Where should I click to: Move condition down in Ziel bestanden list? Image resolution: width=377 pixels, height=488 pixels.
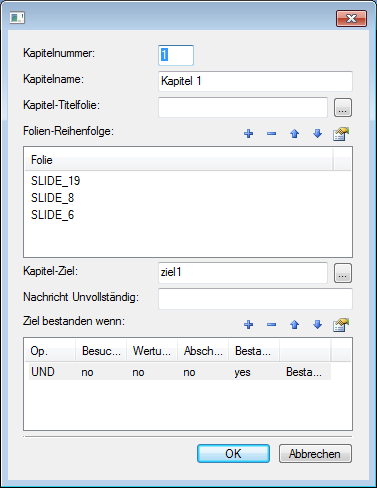(317, 325)
